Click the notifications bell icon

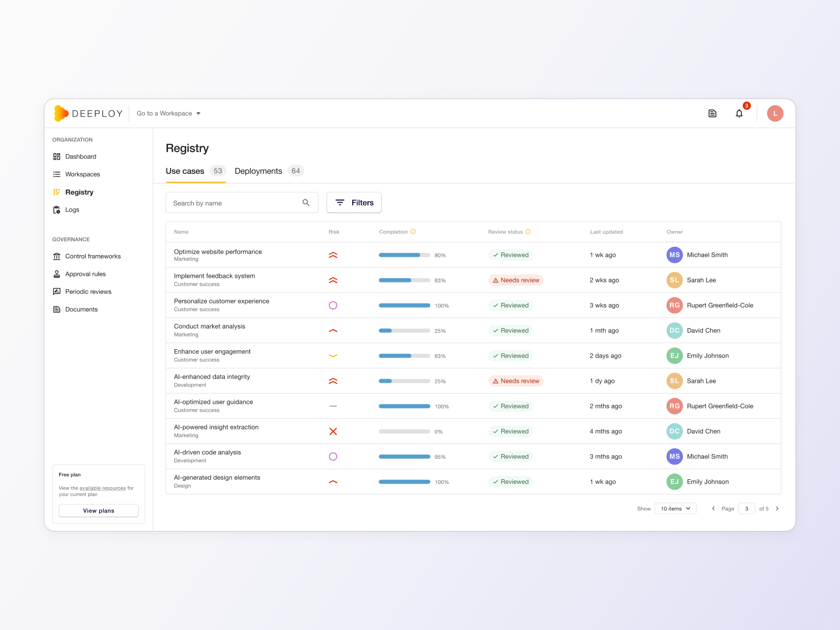[x=740, y=113]
